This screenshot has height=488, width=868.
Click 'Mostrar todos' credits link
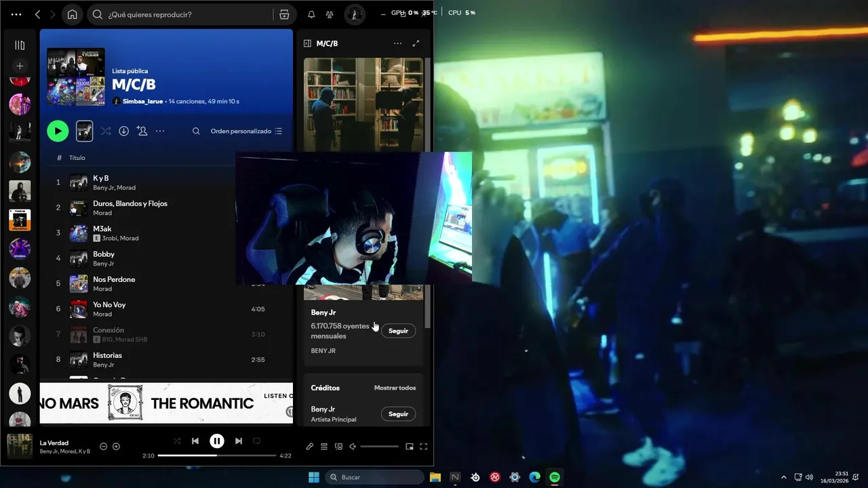click(x=395, y=388)
